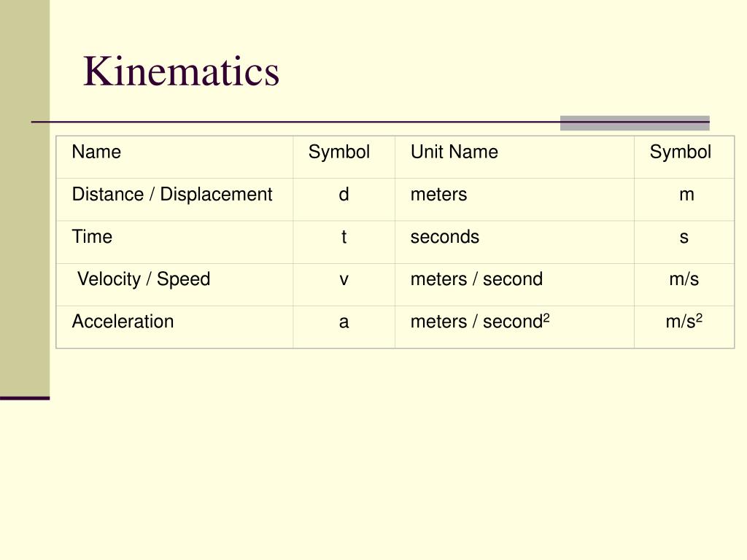The height and width of the screenshot is (560, 747).
Task: Click the symbol a cell
Action: (344, 322)
